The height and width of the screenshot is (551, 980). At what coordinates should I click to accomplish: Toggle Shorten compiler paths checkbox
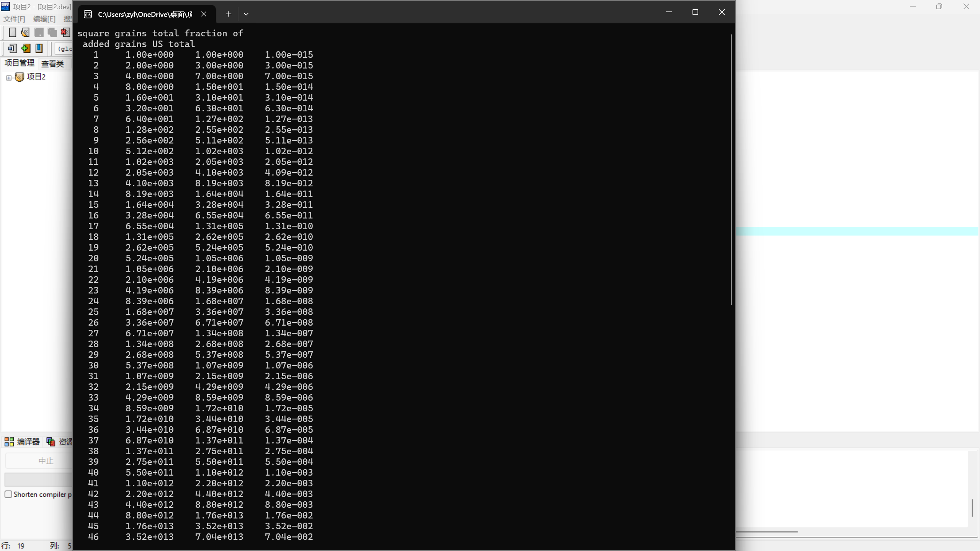[x=8, y=494]
